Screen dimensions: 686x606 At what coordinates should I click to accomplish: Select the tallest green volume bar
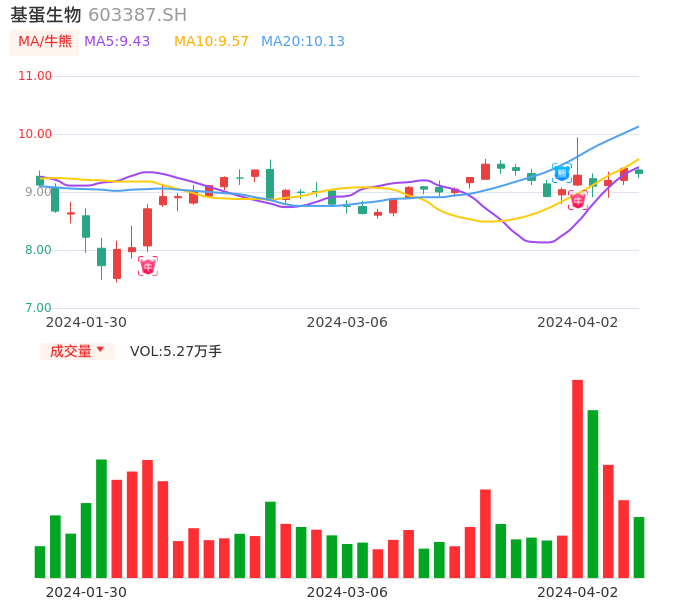[x=593, y=493]
